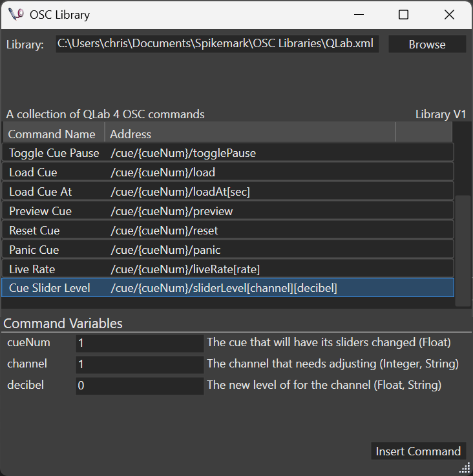Click the /cue/{cueNum}/load address
Screen dimensions: 473x476
click(163, 172)
